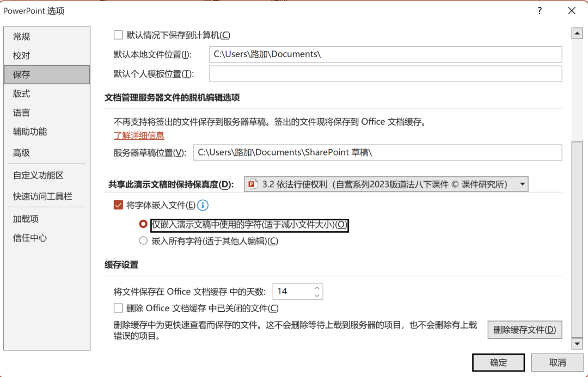Viewport: 588px width, 377px height.
Task: Click the scrollbar up arrow
Action: [578, 33]
